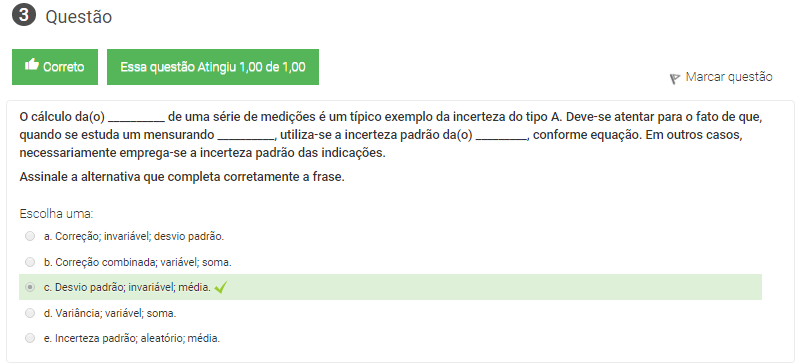Click answer text 'Variância; variável; soma'

pyautogui.click(x=116, y=313)
